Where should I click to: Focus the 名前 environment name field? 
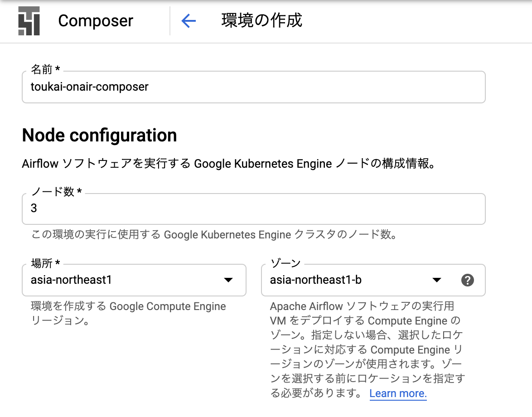(x=254, y=87)
